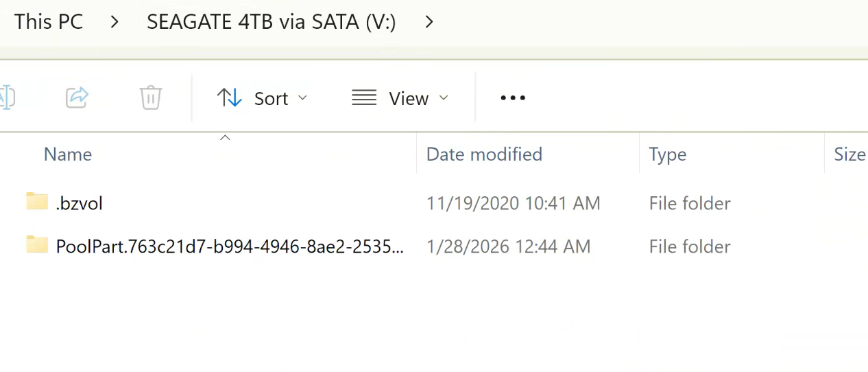Click the Share icon in toolbar
The height and width of the screenshot is (372, 868).
tap(77, 97)
